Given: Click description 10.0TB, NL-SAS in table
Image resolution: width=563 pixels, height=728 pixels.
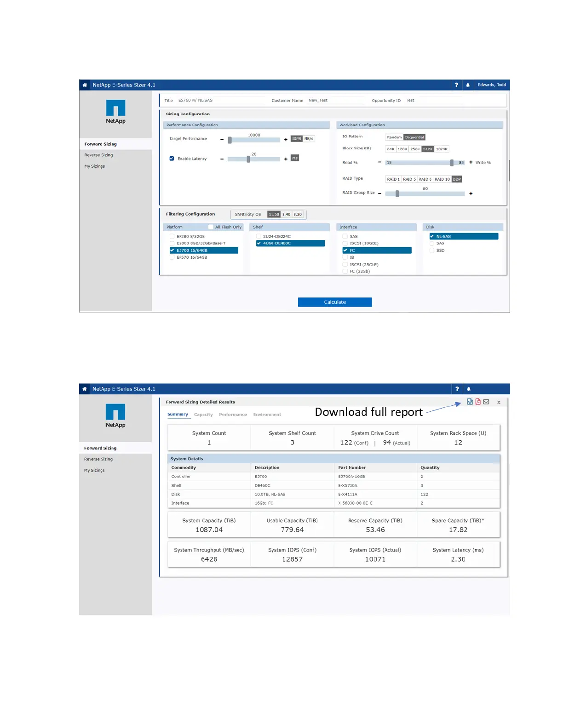Looking at the screenshot, I should point(270,495).
